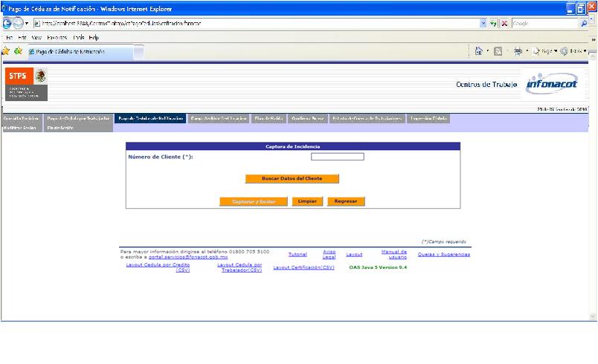The width and height of the screenshot is (598, 364).
Task: Click the Refresh page icon
Action: 493,23
